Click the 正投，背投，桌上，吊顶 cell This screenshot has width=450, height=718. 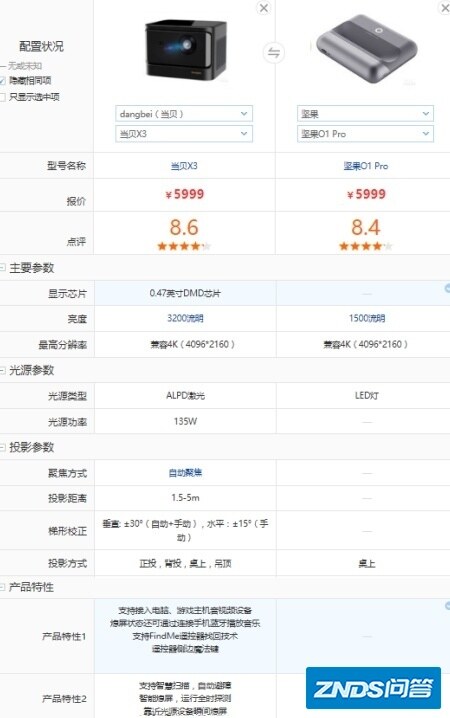(x=185, y=563)
